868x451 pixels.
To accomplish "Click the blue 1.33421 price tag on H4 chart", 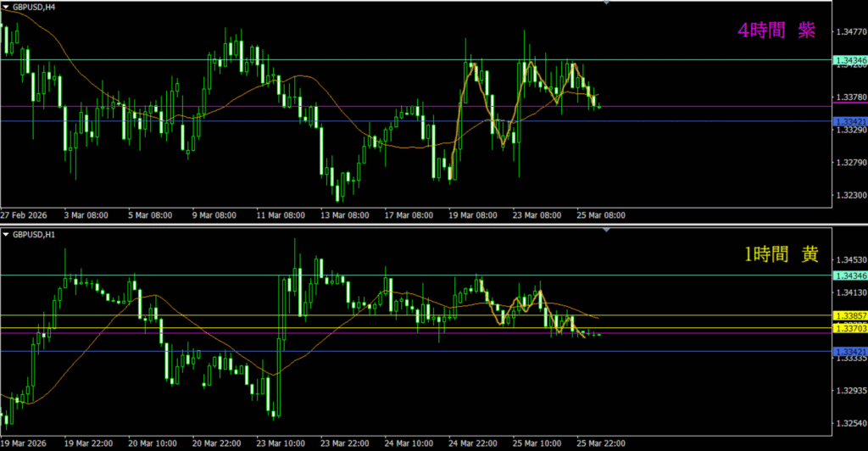I will [x=850, y=121].
